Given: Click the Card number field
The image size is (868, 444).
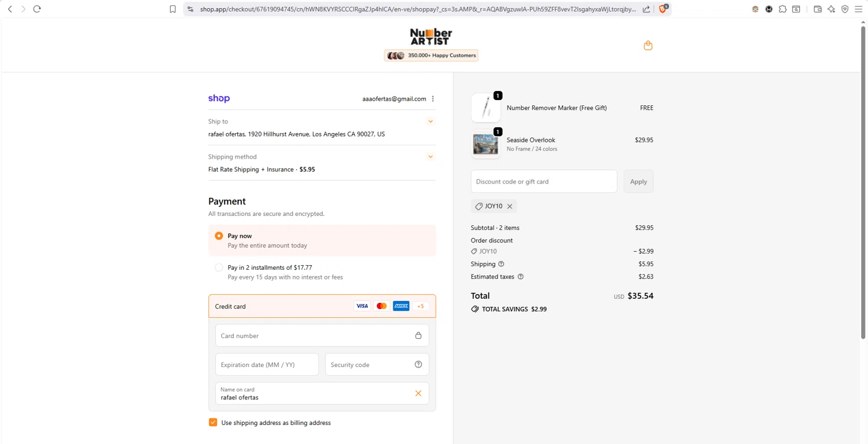Looking at the screenshot, I should click(322, 336).
